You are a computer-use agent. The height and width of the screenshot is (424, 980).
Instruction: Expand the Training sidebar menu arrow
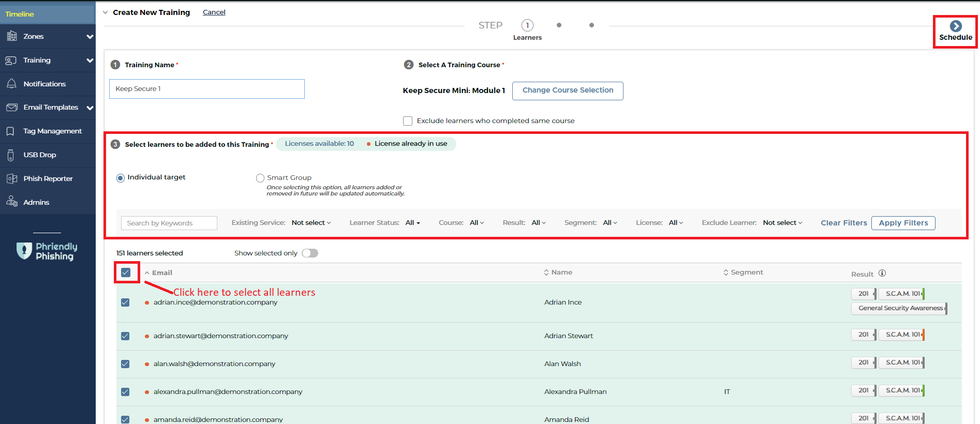(x=90, y=60)
